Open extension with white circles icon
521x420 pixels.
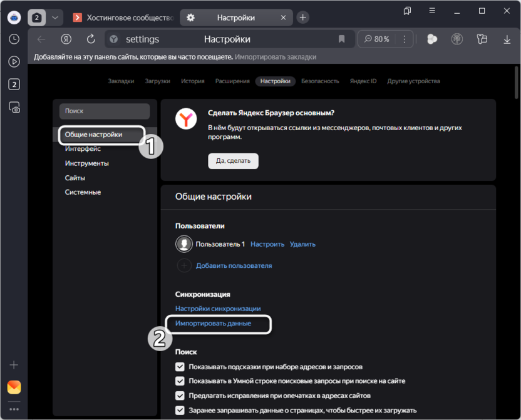[x=432, y=39]
